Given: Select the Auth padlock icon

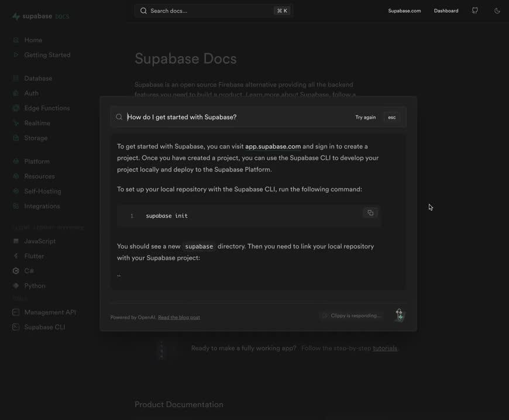Looking at the screenshot, I should pyautogui.click(x=16, y=92).
